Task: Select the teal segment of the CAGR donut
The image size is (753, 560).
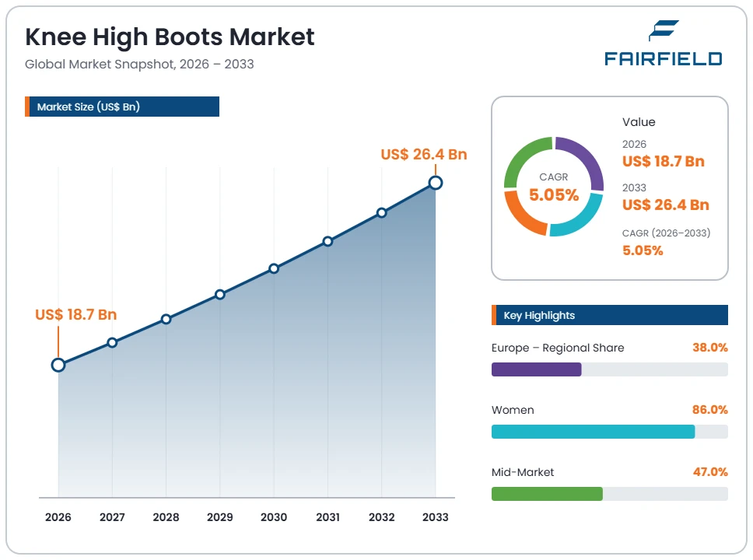Action: pyautogui.click(x=583, y=220)
